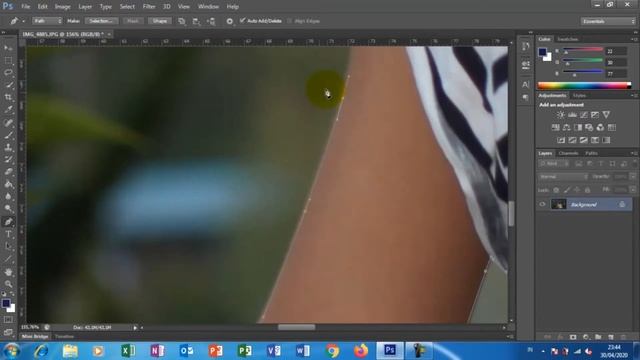Screen dimensions: 640x360
Task: Open the Image menu
Action: [x=62, y=7]
